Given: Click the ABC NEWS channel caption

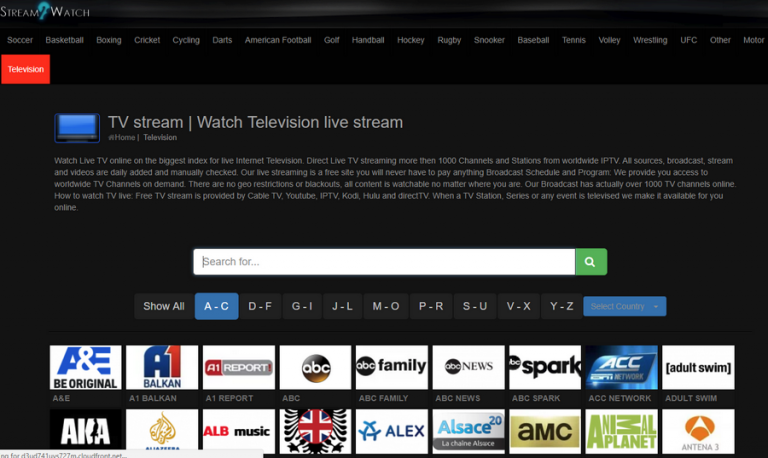Looking at the screenshot, I should pyautogui.click(x=458, y=398).
